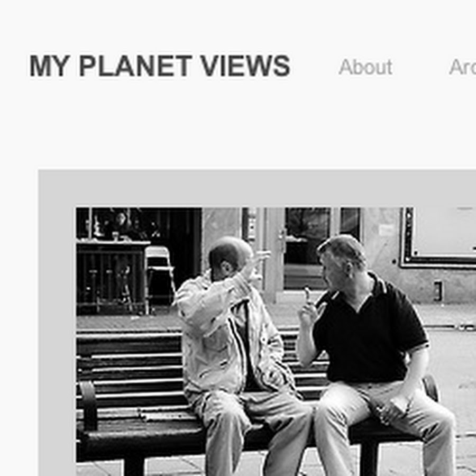This screenshot has height=476, width=476.
Task: Click the man in the black polo shirt
Action: (373, 355)
